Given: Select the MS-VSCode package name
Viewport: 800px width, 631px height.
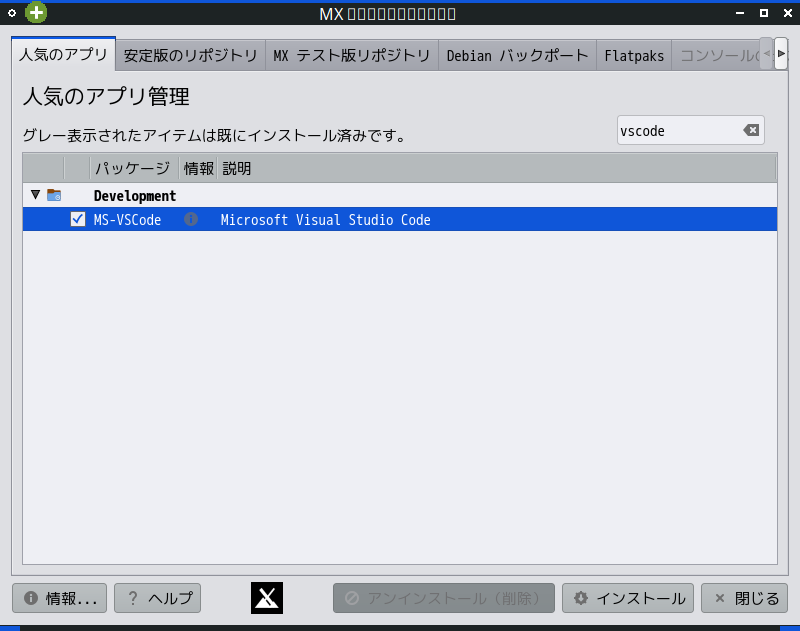Looking at the screenshot, I should point(128,220).
